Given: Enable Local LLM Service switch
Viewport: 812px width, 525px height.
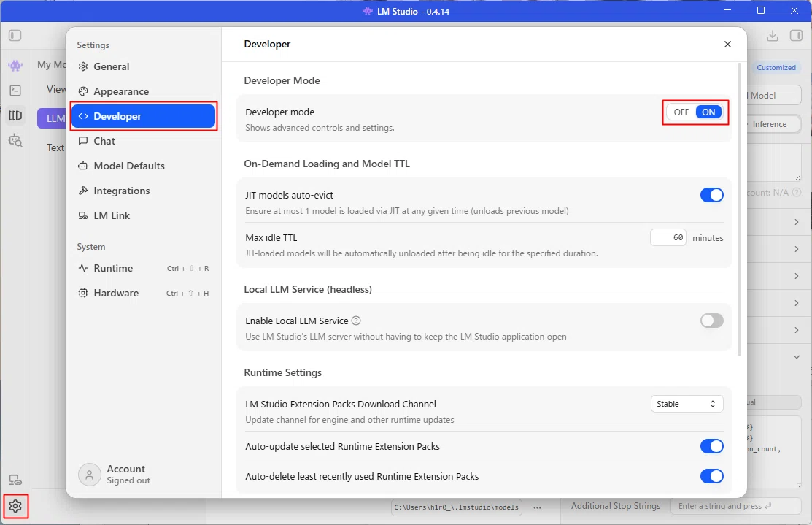Looking at the screenshot, I should coord(711,321).
